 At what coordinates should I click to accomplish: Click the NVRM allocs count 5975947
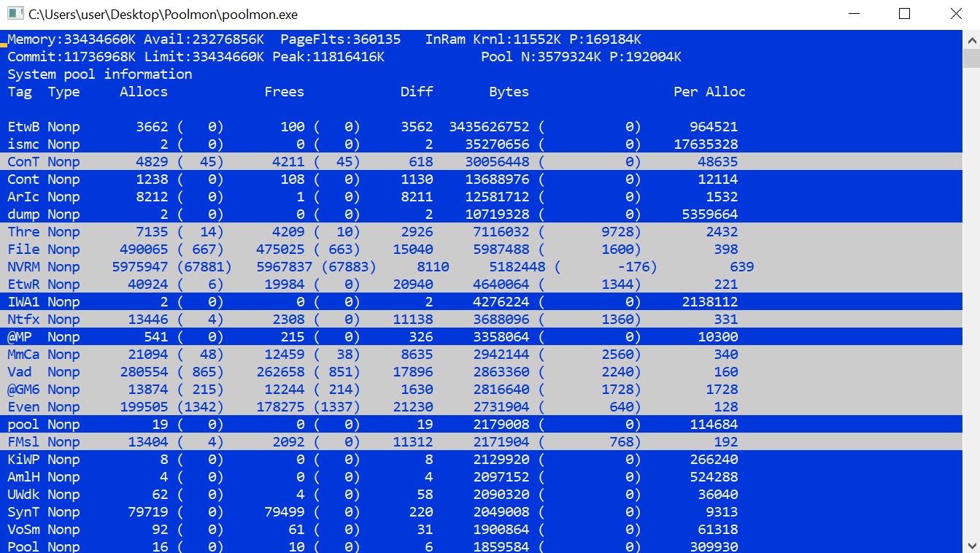[x=140, y=267]
